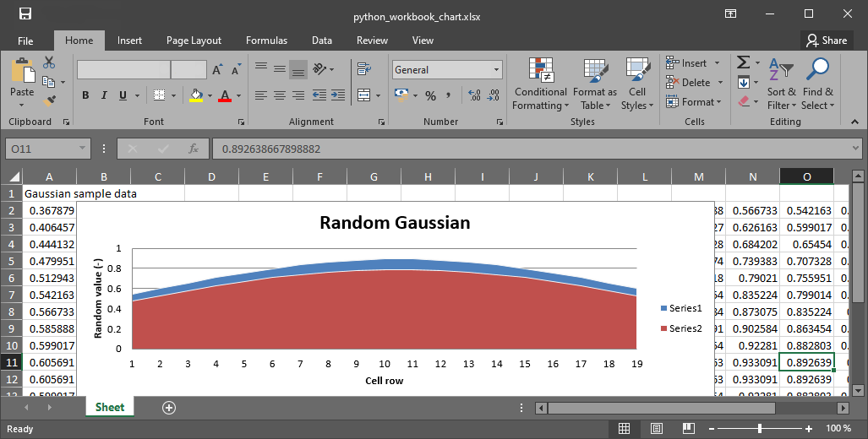The width and height of the screenshot is (868, 439).
Task: Align text right icon
Action: point(298,95)
